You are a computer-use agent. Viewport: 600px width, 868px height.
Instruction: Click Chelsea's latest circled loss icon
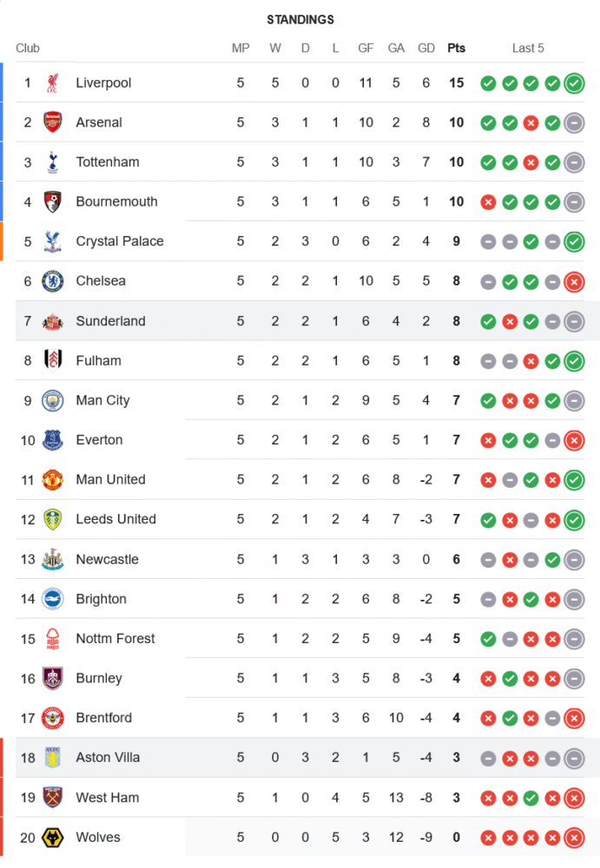click(573, 281)
